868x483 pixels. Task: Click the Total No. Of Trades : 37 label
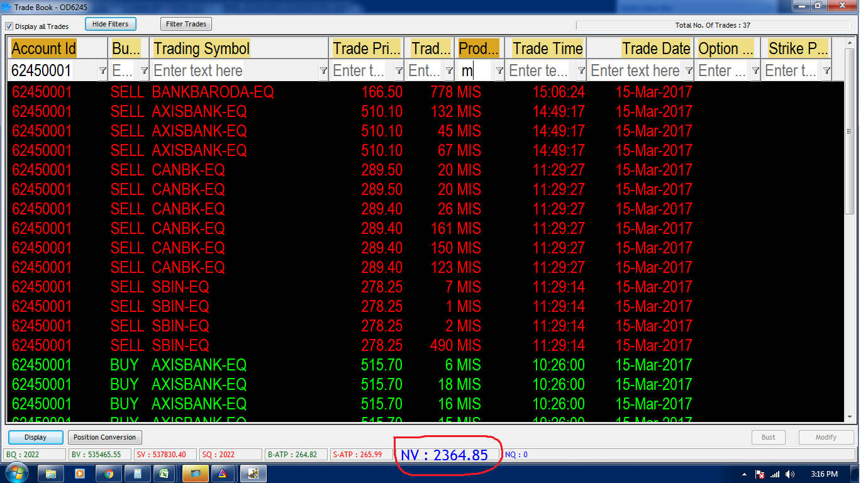713,25
